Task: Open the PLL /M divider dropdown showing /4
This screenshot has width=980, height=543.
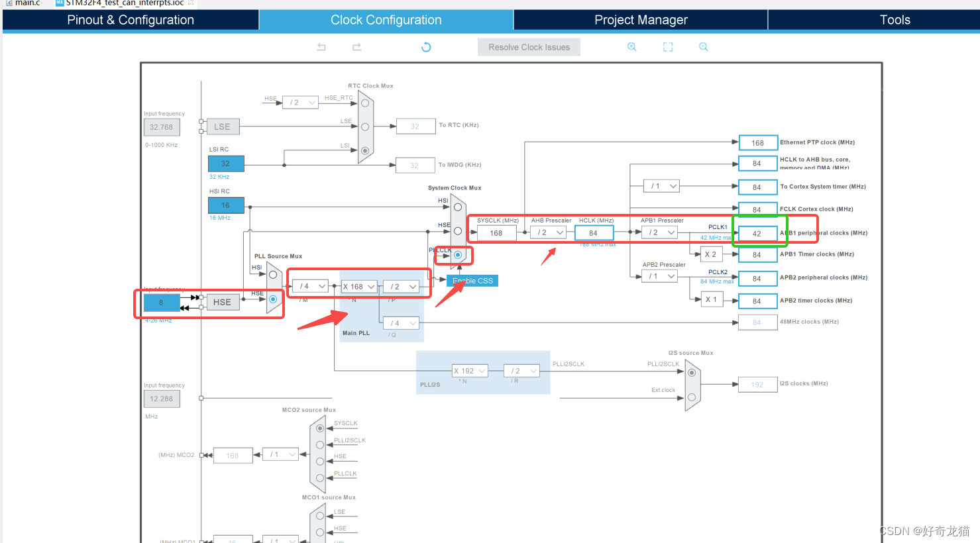Action: point(310,287)
